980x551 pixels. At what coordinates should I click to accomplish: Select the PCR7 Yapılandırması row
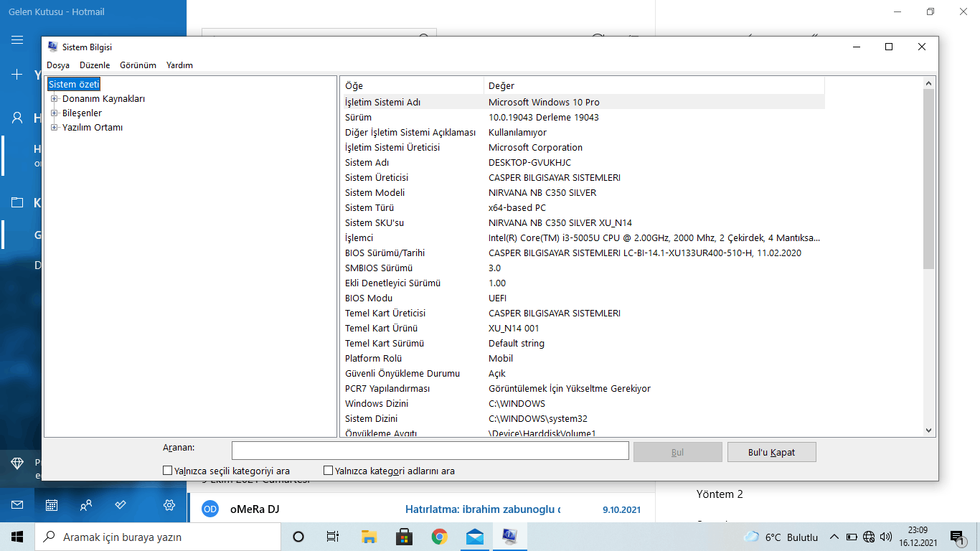click(x=583, y=389)
